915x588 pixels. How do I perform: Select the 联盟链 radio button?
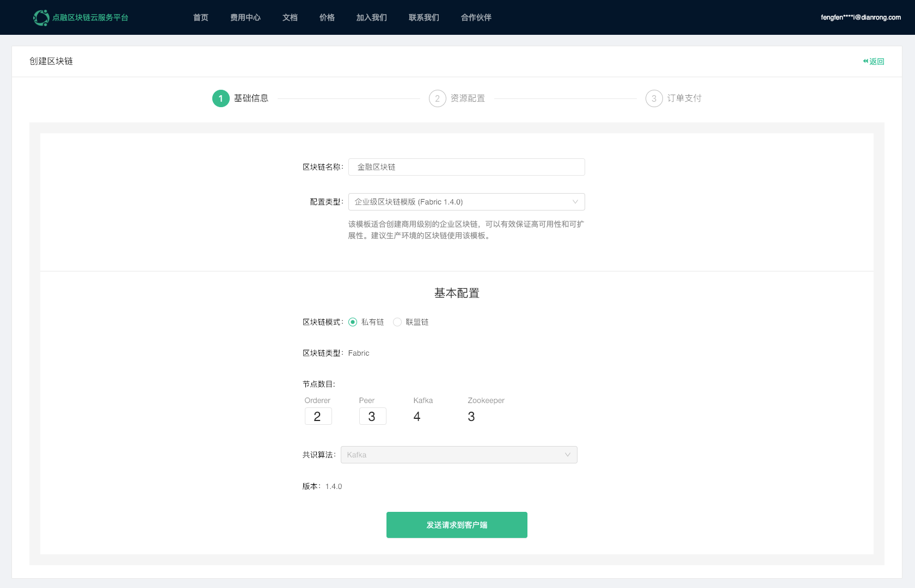[397, 322]
